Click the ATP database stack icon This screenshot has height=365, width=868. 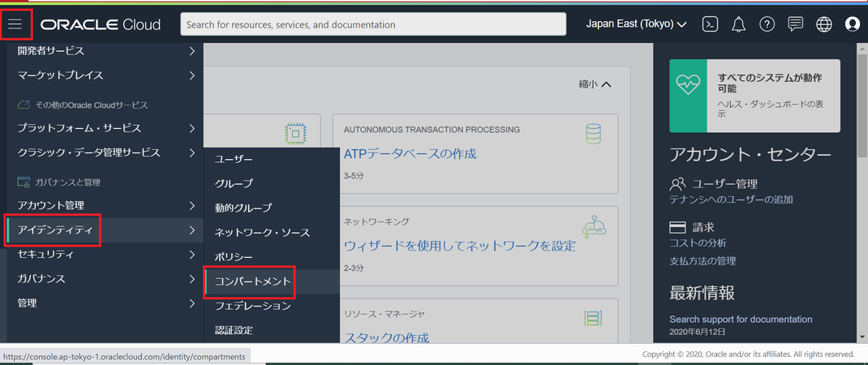(x=594, y=135)
